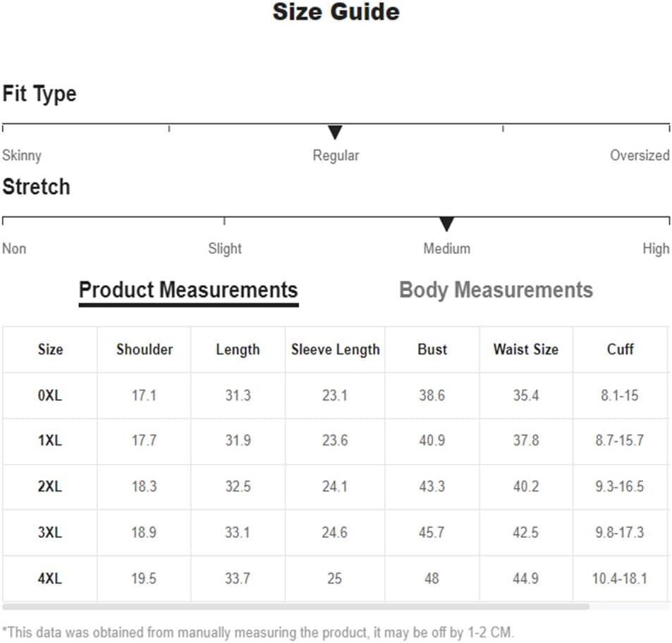Click the Stretch triangle marker at Medium
The image size is (672, 643).
click(x=446, y=224)
